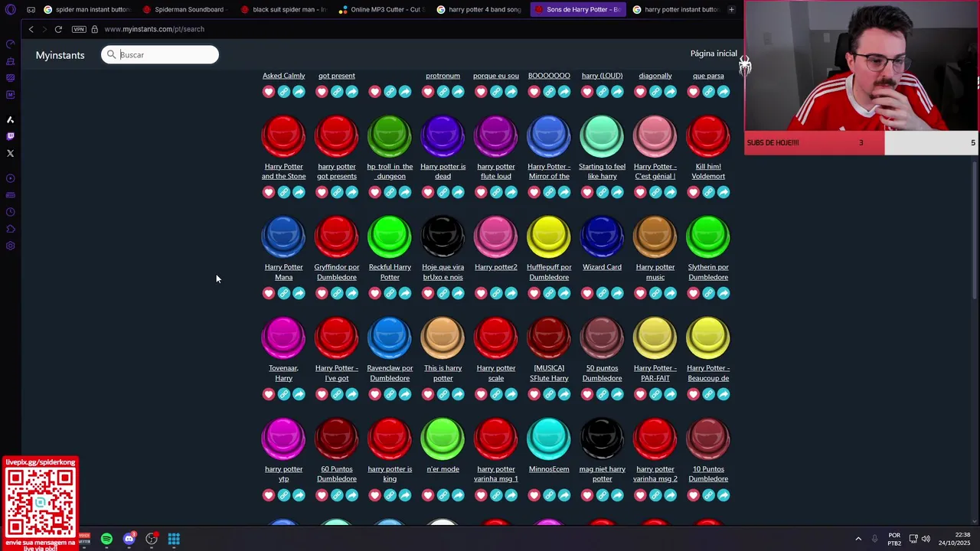Favorite the 'Wizard Card' sound

coord(587,293)
